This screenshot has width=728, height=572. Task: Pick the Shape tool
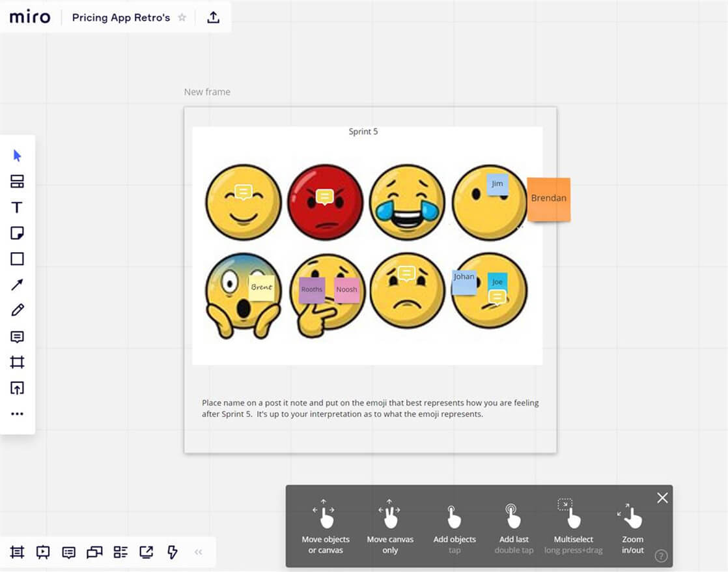click(17, 259)
